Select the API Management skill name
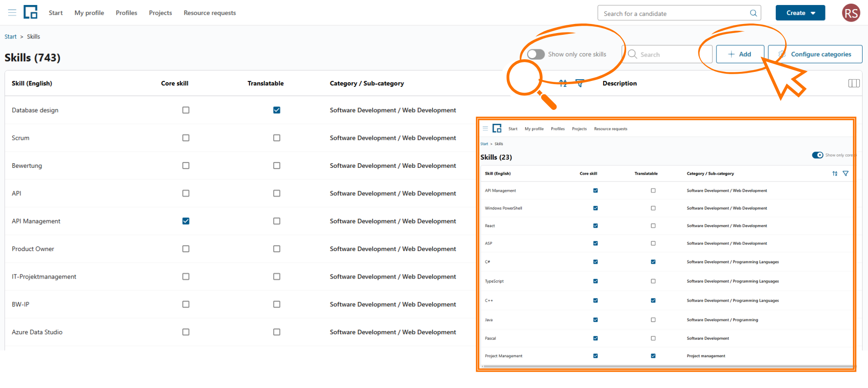The width and height of the screenshot is (868, 388). click(36, 221)
